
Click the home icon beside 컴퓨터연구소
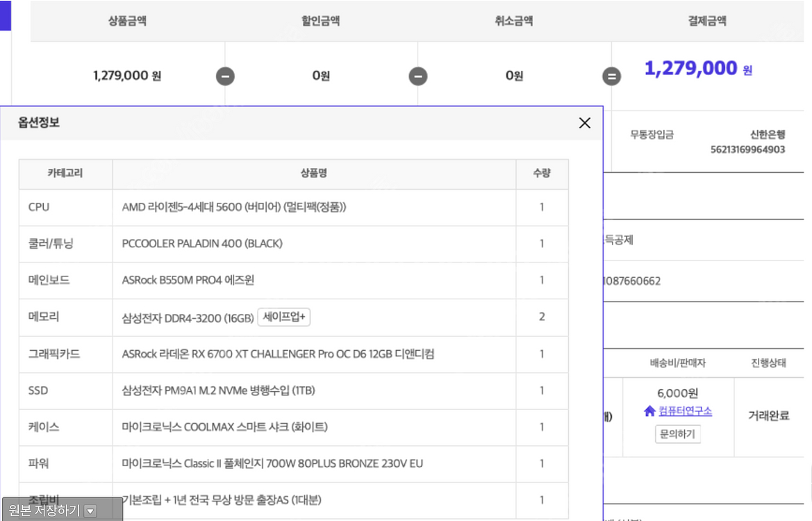tap(649, 411)
